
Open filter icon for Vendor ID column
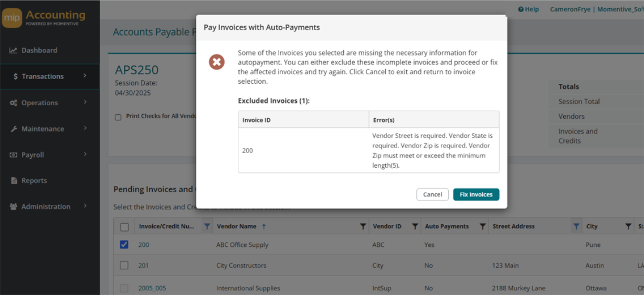[415, 226]
